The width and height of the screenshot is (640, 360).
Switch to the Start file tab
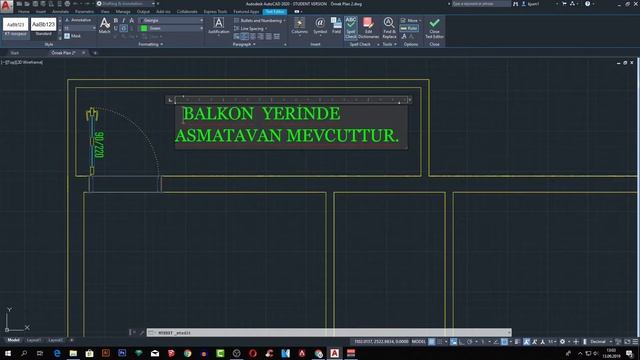(x=15, y=53)
